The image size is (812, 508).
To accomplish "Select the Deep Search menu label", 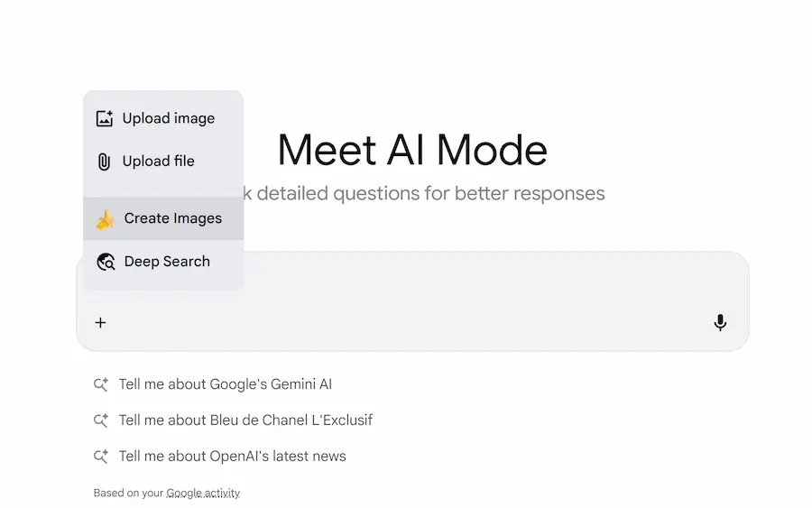I will pos(167,262).
